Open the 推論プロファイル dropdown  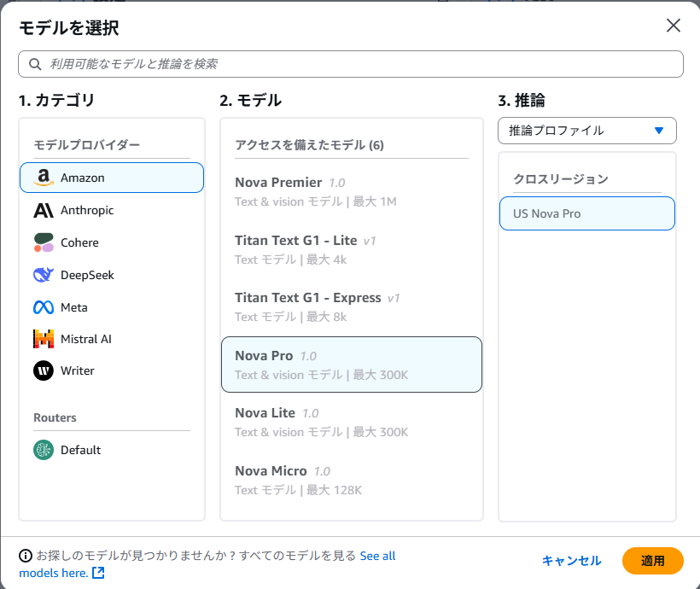click(587, 131)
